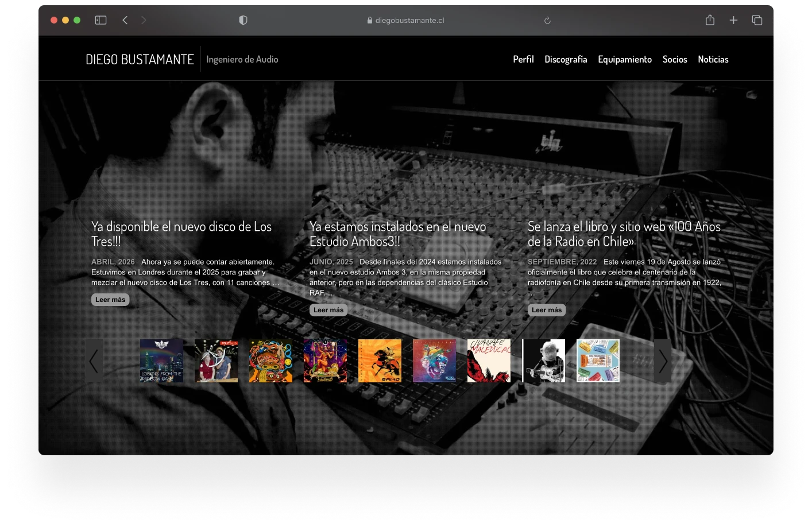This screenshot has height=527, width=812.
Task: Toggle the Safari sidebar icon
Action: click(100, 20)
